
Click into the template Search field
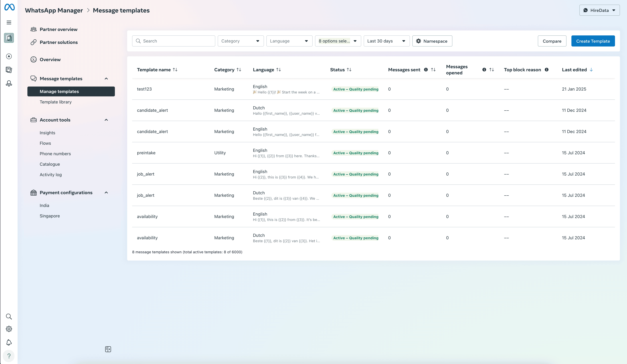pyautogui.click(x=174, y=41)
